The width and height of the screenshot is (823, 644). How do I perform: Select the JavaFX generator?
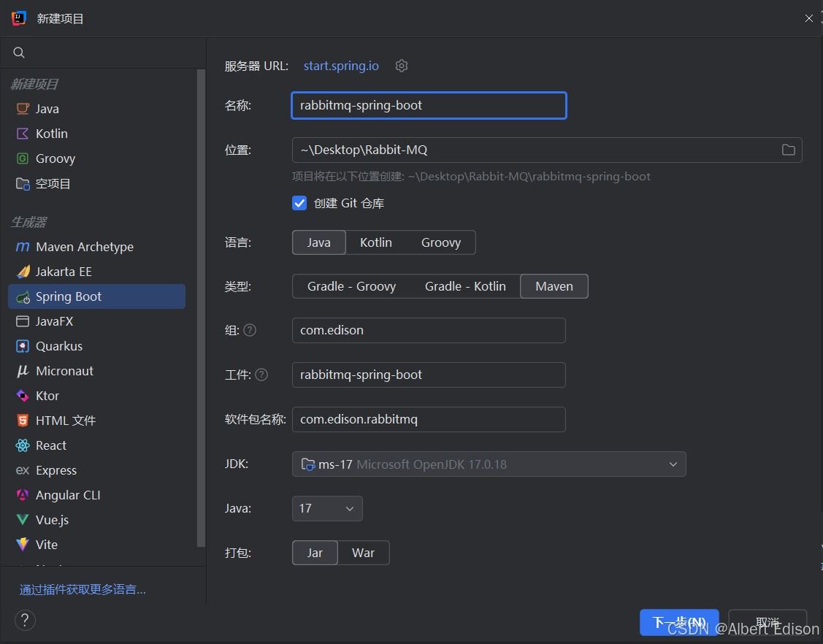click(96, 321)
